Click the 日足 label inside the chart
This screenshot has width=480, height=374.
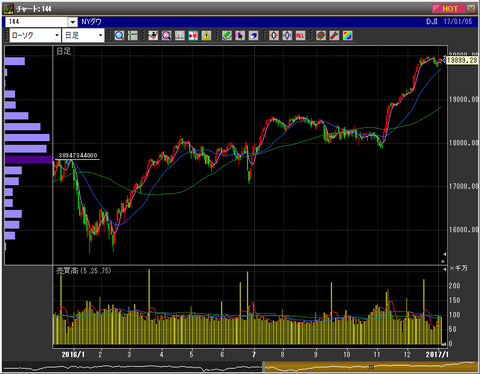(63, 51)
